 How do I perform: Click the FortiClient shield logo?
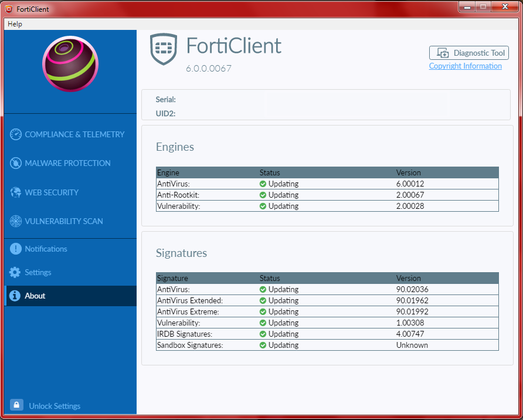(x=164, y=49)
